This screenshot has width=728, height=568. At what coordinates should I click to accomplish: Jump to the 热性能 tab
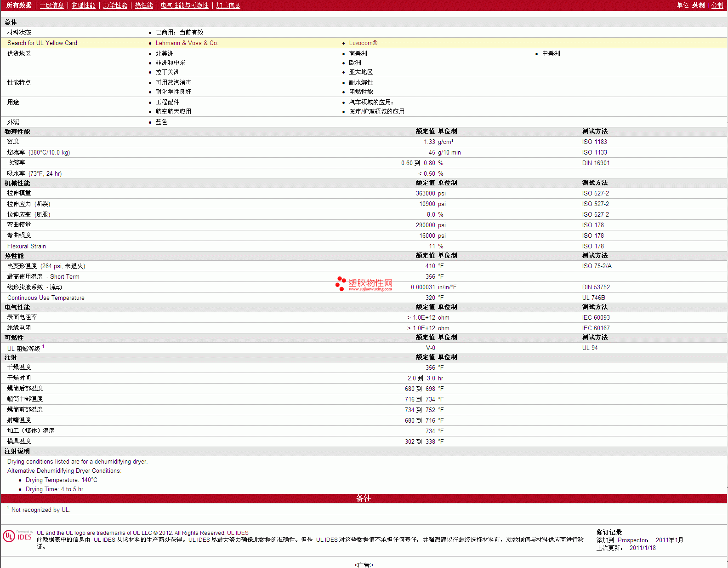pyautogui.click(x=144, y=6)
